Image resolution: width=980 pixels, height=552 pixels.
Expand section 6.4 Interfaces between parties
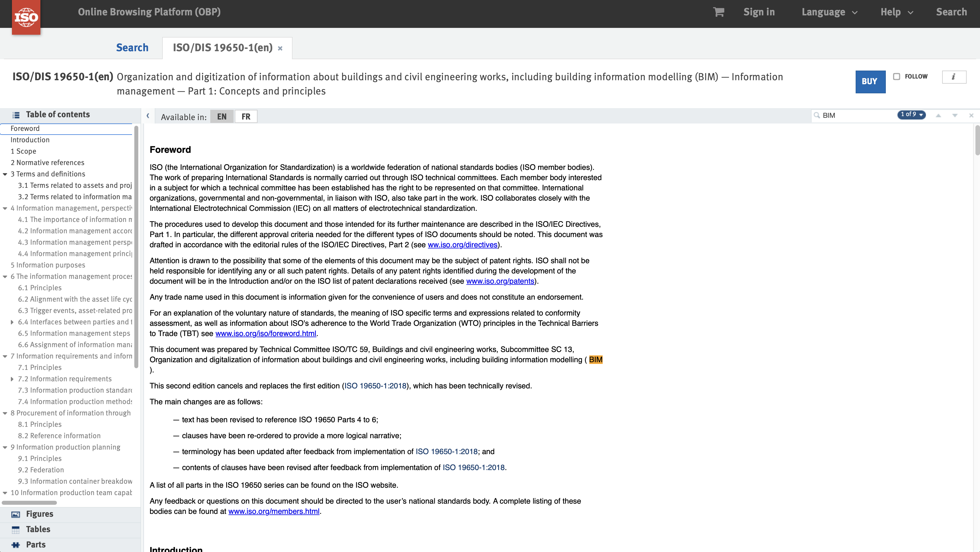(x=12, y=322)
